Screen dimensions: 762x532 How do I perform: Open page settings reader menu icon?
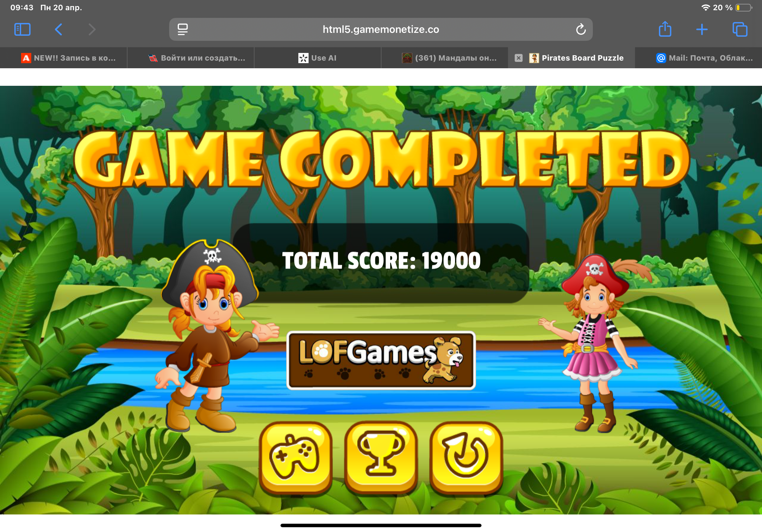click(x=183, y=30)
